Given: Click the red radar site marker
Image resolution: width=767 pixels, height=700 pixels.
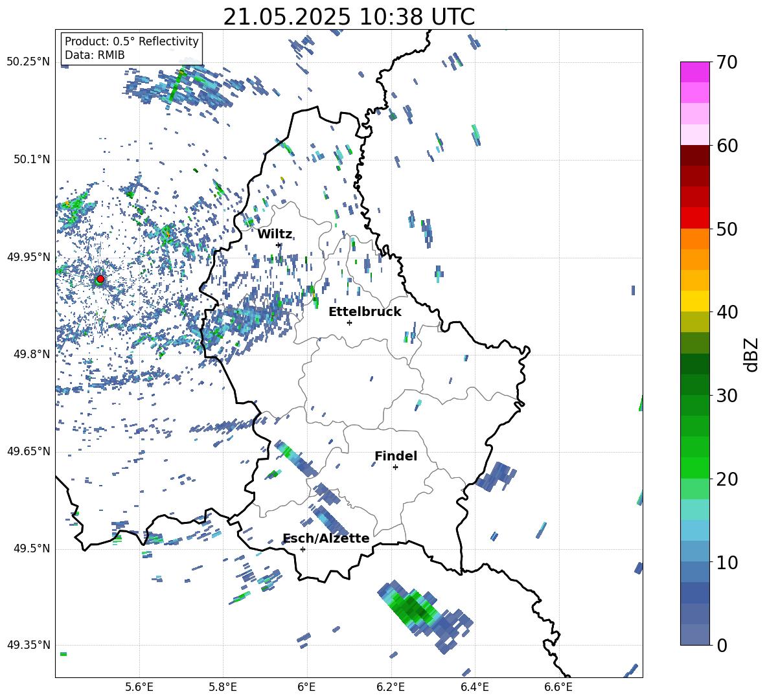Looking at the screenshot, I should [100, 279].
